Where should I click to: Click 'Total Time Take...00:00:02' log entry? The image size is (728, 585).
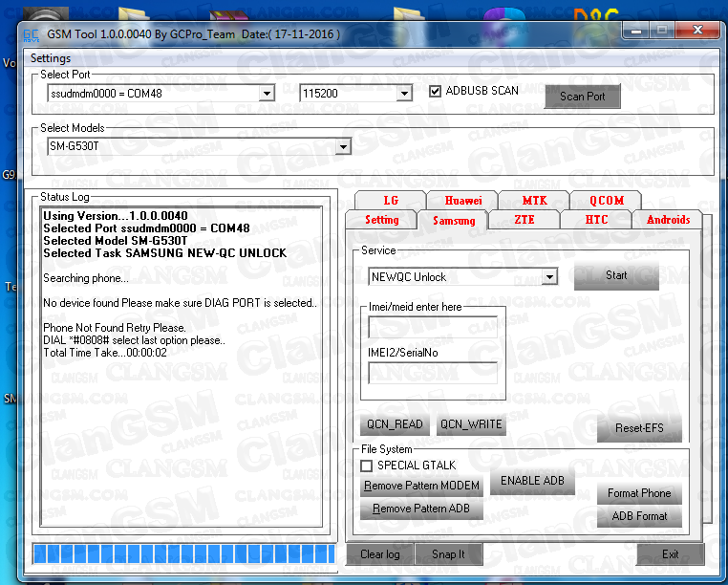(105, 353)
